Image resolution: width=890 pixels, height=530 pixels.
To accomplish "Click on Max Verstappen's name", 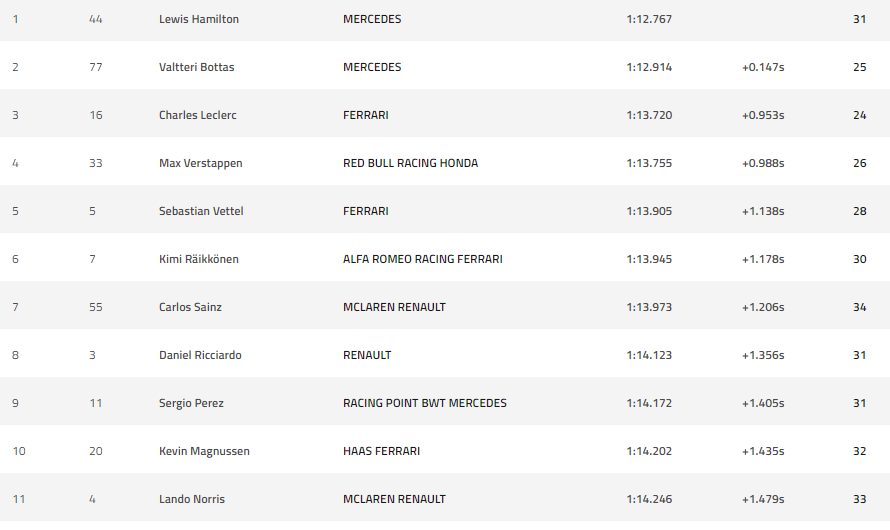I will 201,163.
